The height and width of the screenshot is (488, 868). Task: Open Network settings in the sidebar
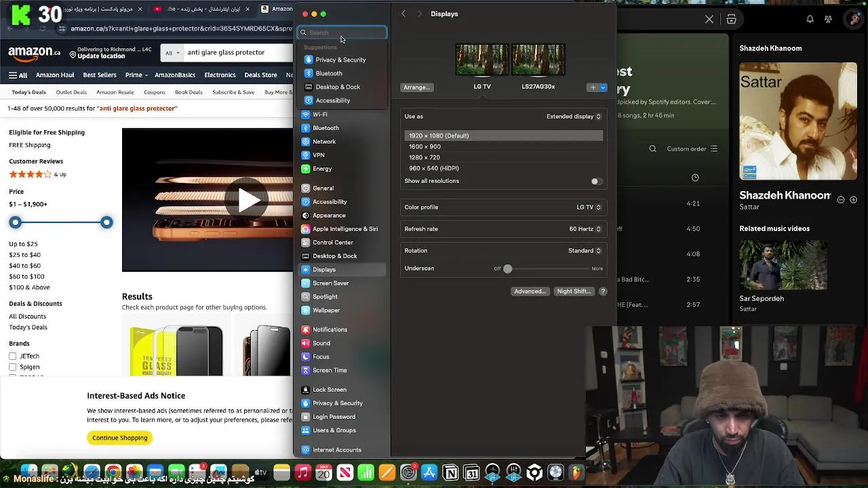pyautogui.click(x=342, y=142)
